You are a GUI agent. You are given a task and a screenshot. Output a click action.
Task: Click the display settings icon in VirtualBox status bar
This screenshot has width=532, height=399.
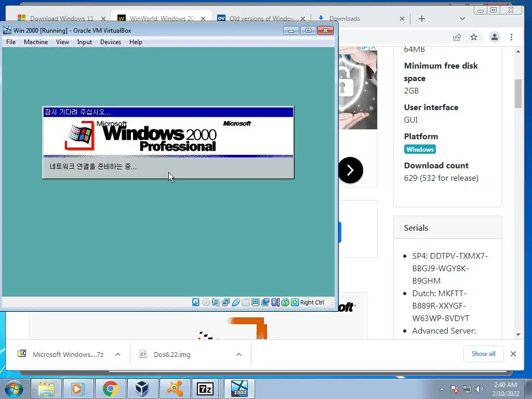pyautogui.click(x=255, y=302)
